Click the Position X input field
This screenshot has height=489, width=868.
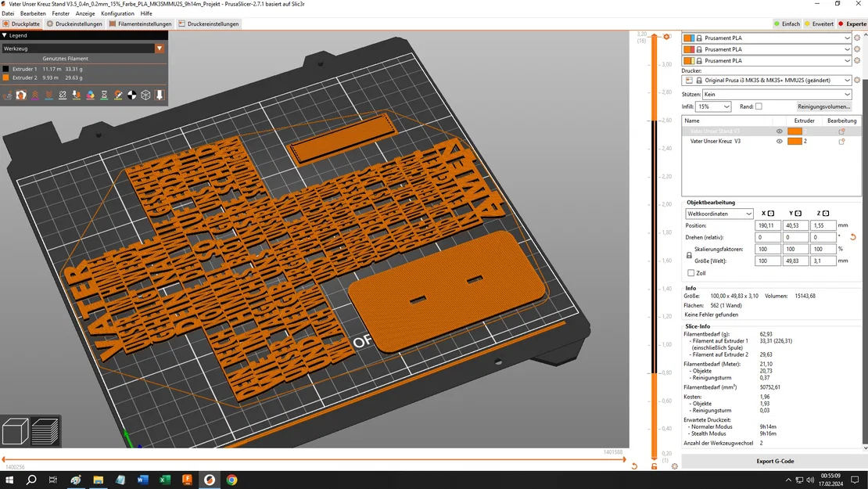(x=767, y=225)
